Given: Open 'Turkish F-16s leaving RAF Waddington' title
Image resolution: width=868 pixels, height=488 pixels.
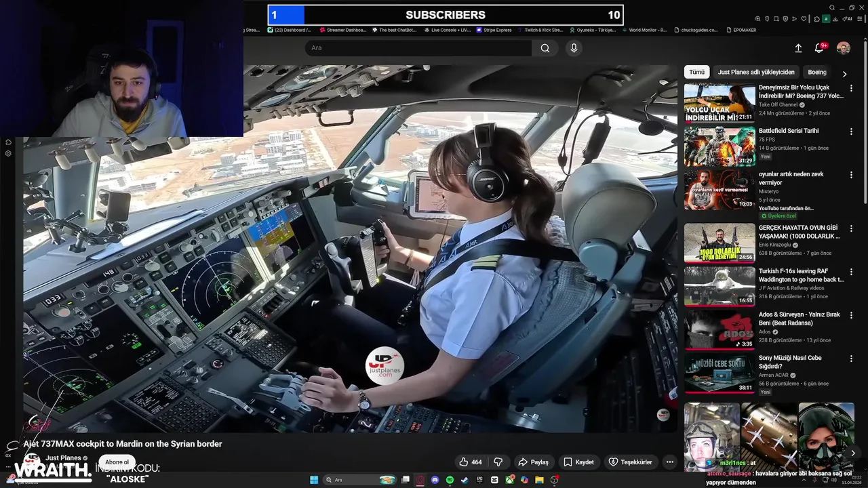Looking at the screenshot, I should (x=801, y=275).
